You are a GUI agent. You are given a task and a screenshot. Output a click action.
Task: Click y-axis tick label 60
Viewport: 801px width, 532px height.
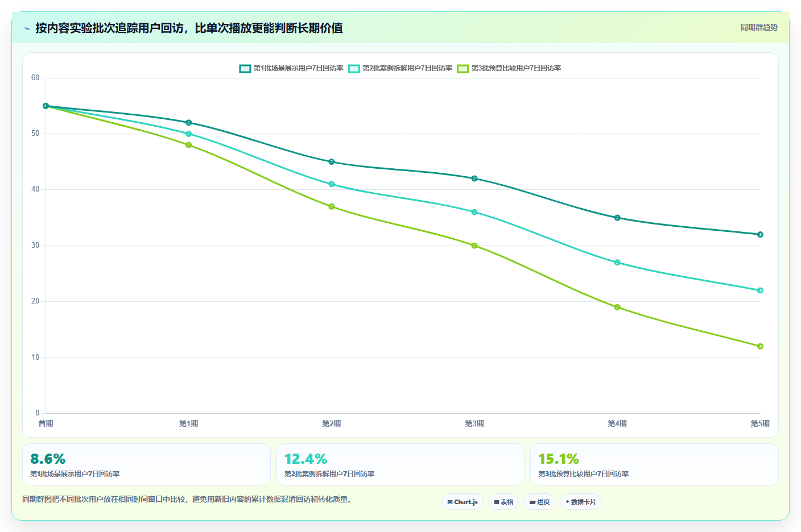click(x=35, y=78)
